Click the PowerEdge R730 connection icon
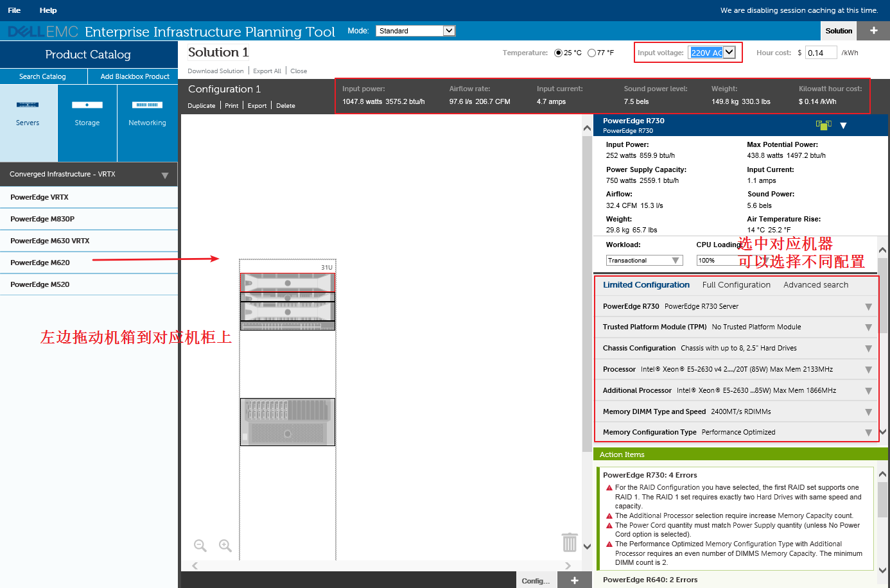The height and width of the screenshot is (588, 890). pos(823,125)
